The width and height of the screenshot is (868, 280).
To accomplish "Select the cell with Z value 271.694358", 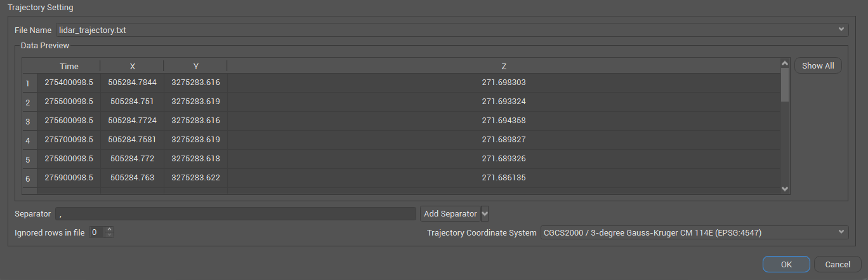I will (504, 121).
